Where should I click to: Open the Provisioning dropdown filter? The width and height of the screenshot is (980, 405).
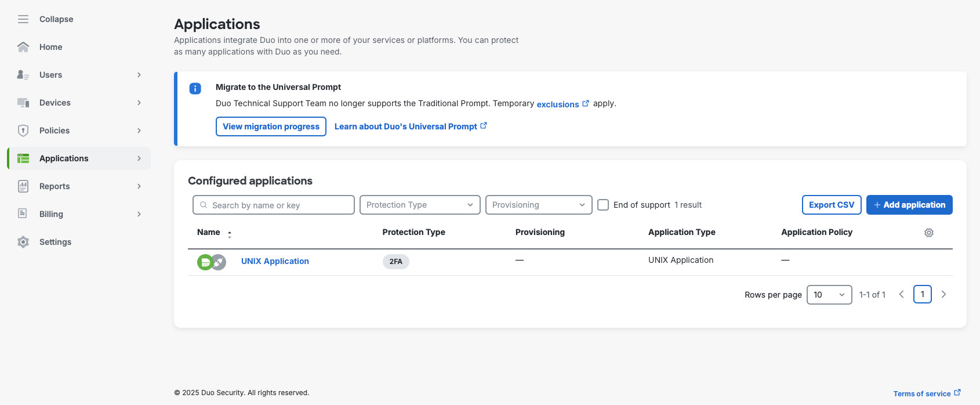538,205
